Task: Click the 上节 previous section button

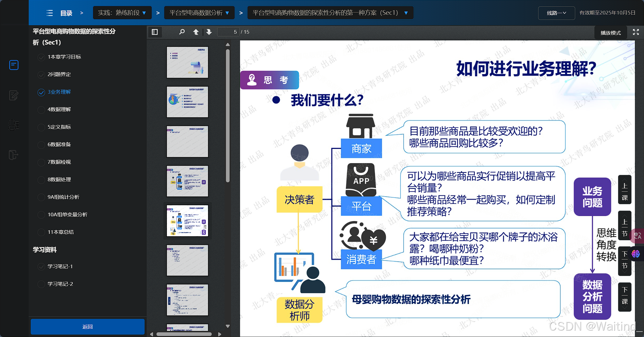Action: click(x=625, y=226)
